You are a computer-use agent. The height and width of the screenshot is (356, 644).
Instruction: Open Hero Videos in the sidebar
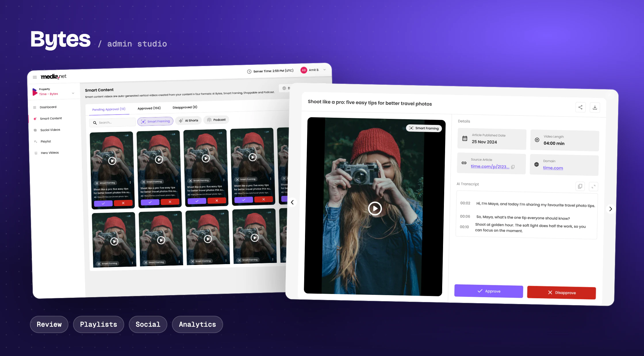(49, 153)
